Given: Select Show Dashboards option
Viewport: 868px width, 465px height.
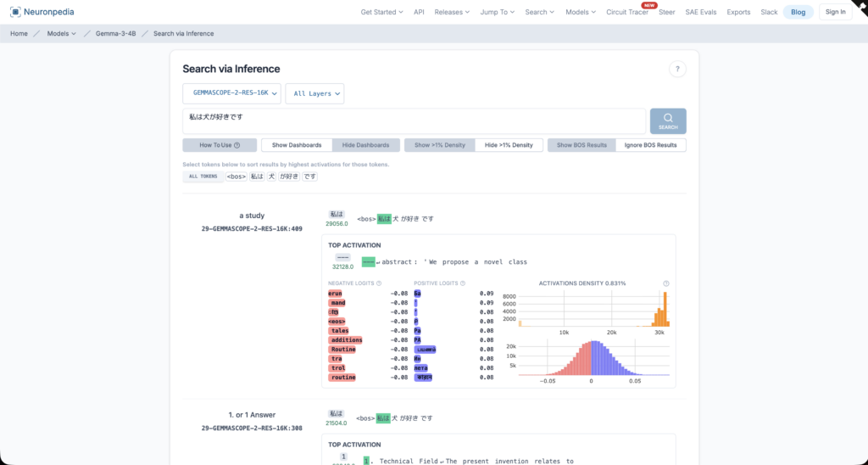Looking at the screenshot, I should 296,145.
